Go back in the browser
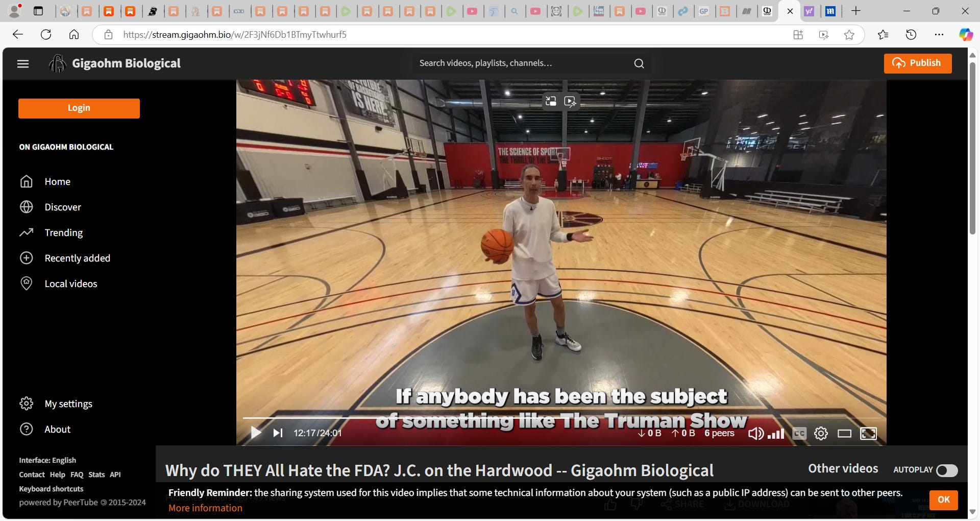 (x=18, y=35)
